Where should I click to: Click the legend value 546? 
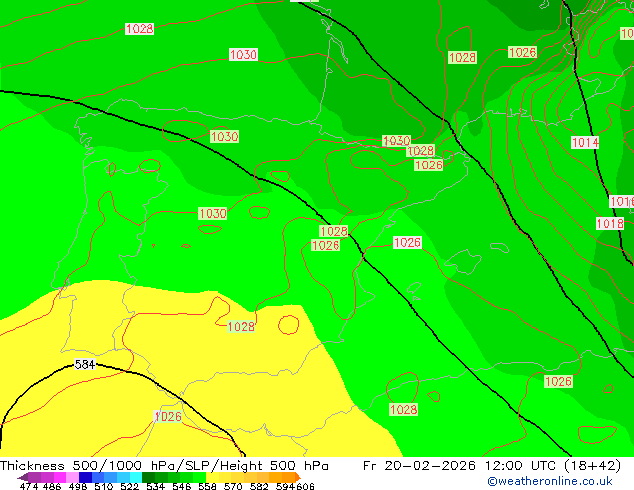[x=182, y=486]
